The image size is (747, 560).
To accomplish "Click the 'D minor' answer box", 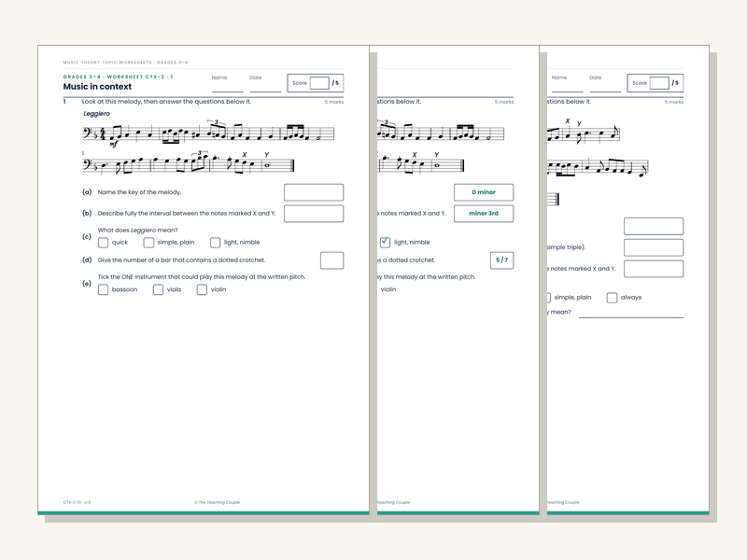I will 484,192.
